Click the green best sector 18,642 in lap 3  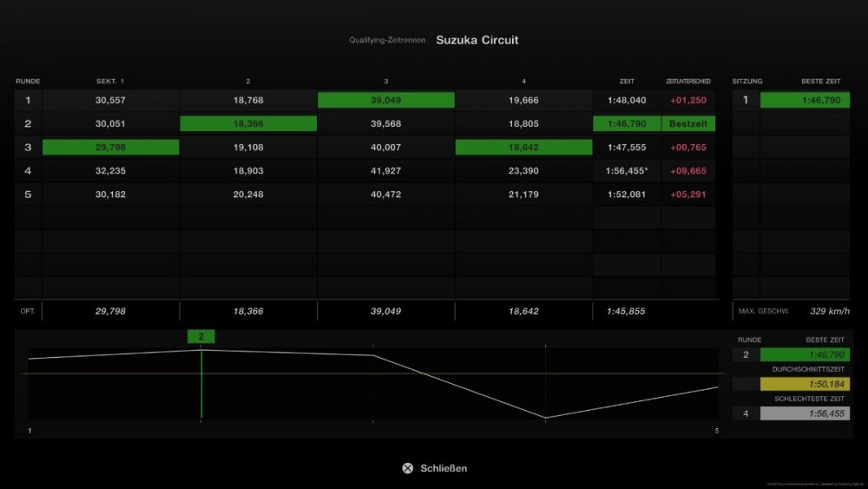[x=523, y=148]
